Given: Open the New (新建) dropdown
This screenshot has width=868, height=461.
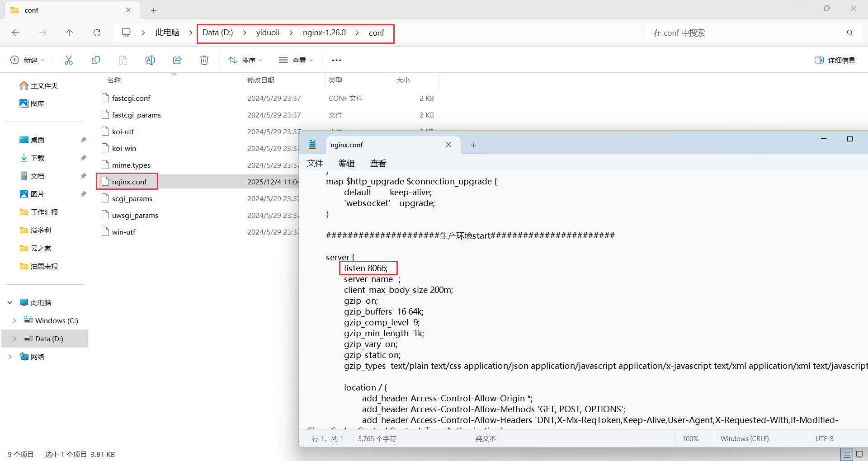Looking at the screenshot, I should 28,60.
